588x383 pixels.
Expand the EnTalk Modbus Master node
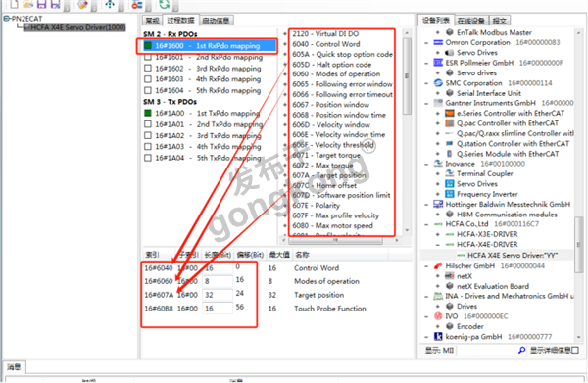click(x=438, y=32)
